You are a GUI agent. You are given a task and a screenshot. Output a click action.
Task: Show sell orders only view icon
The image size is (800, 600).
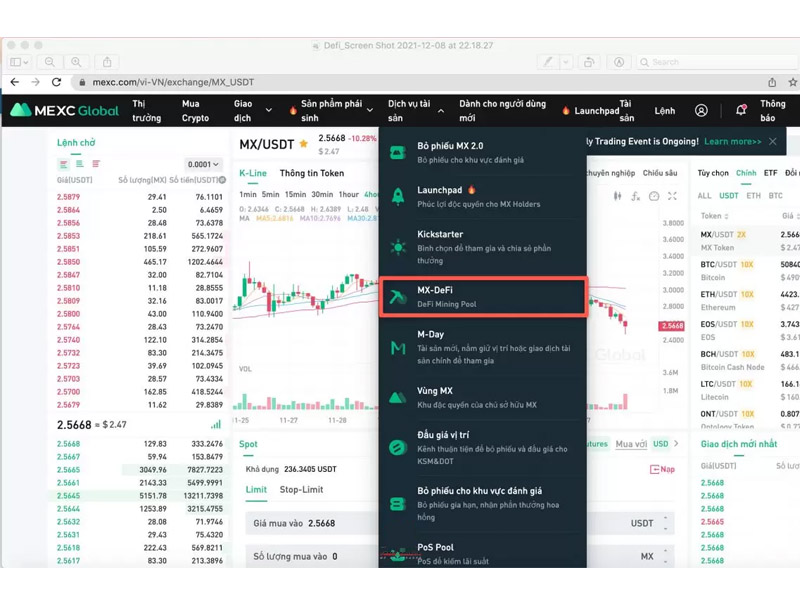(x=96, y=164)
